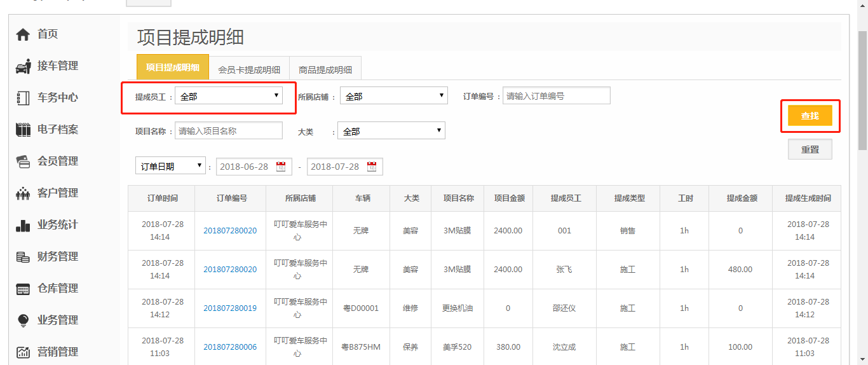Screen dimensions: 868x365
Task: Open the 订单日期 date type dropdown
Action: pos(170,167)
